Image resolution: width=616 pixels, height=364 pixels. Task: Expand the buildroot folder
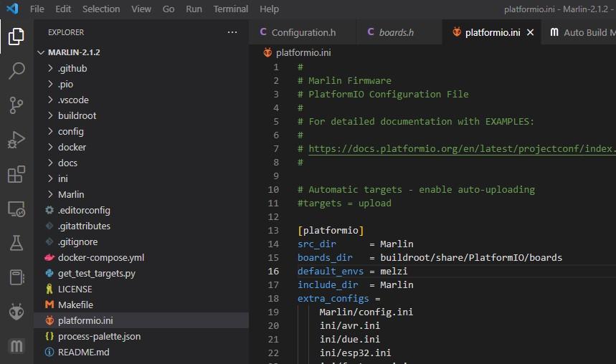[77, 115]
